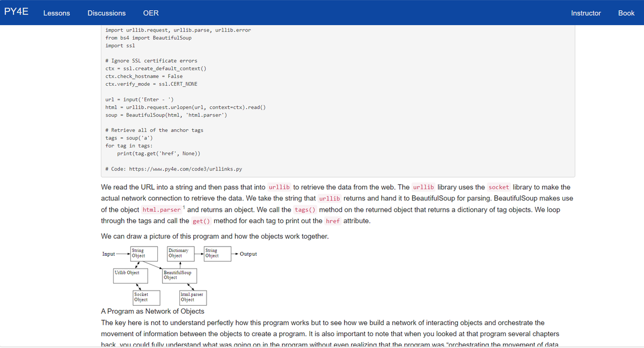The image size is (644, 348).
Task: Open the Lessons menu item
Action: (56, 13)
